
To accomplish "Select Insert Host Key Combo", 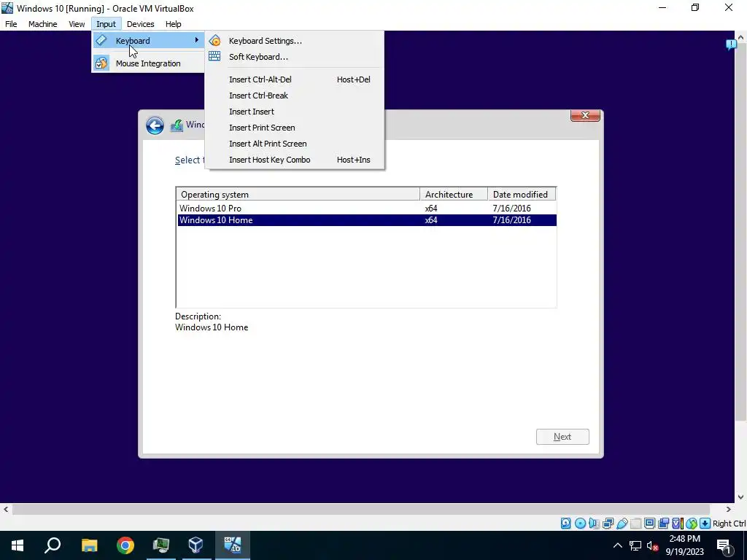I will [x=295, y=160].
